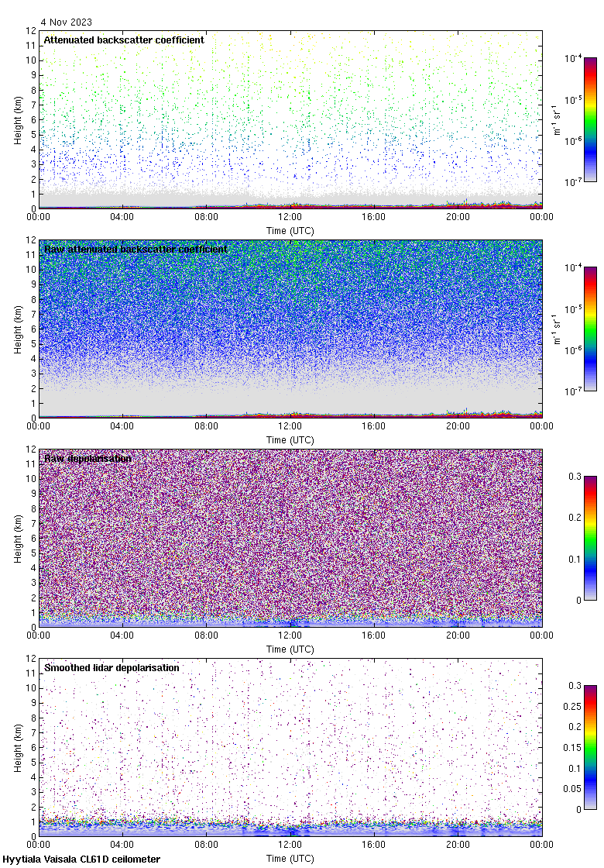Viewport: 604px width, 868px height.
Task: Click inside the Smoothed lidar depolarisation plot area
Action: [x=290, y=747]
